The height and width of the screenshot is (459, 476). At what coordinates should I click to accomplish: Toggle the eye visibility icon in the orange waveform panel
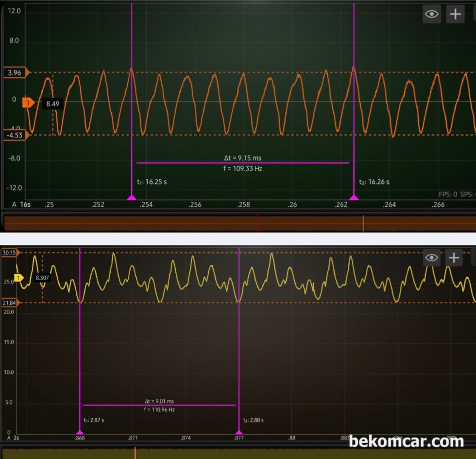(x=432, y=14)
